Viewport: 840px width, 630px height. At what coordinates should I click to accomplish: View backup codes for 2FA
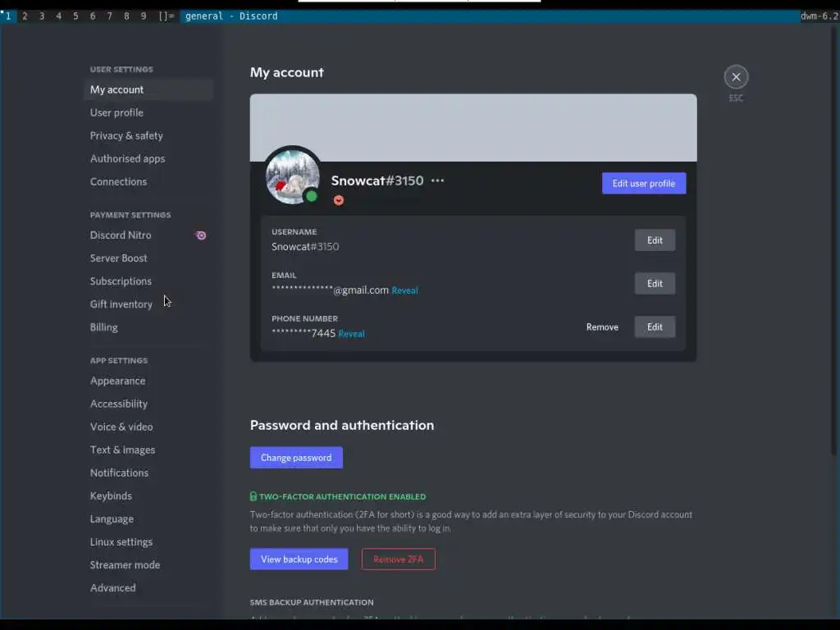point(299,559)
